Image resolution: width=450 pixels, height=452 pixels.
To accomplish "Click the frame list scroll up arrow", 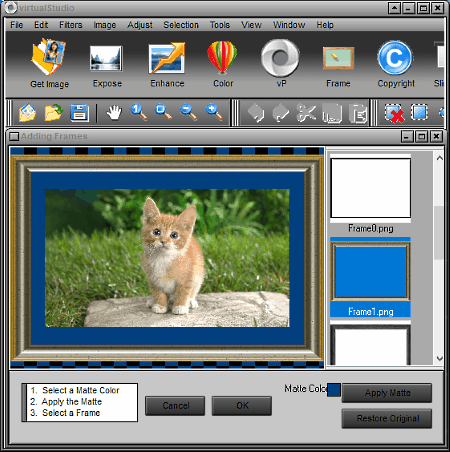I will pos(439,158).
